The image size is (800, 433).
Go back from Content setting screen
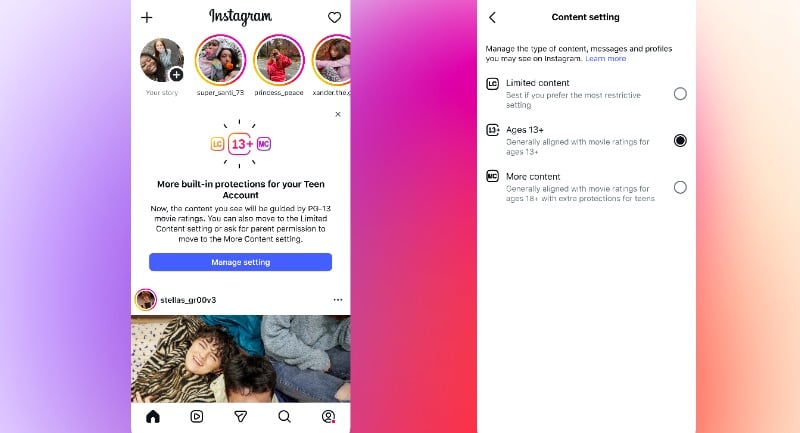click(492, 17)
